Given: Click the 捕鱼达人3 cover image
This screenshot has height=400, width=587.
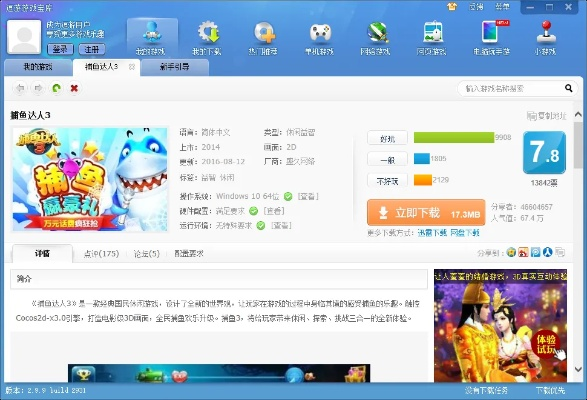Looking at the screenshot, I should (x=90, y=179).
